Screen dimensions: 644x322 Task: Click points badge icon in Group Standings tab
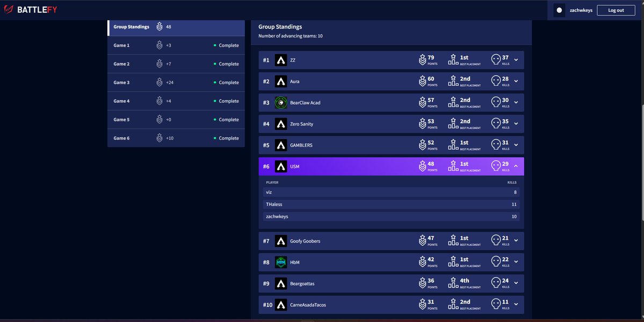(x=160, y=27)
